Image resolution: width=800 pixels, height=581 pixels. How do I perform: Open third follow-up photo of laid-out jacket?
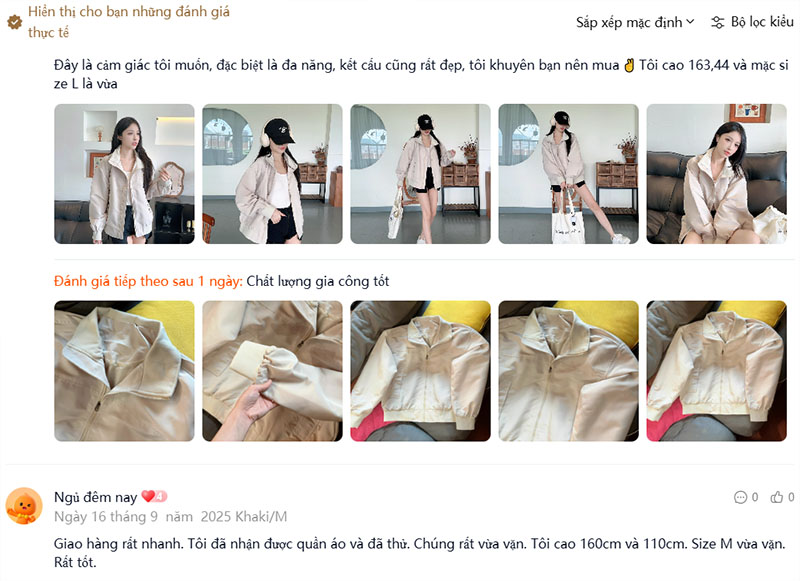tap(420, 371)
